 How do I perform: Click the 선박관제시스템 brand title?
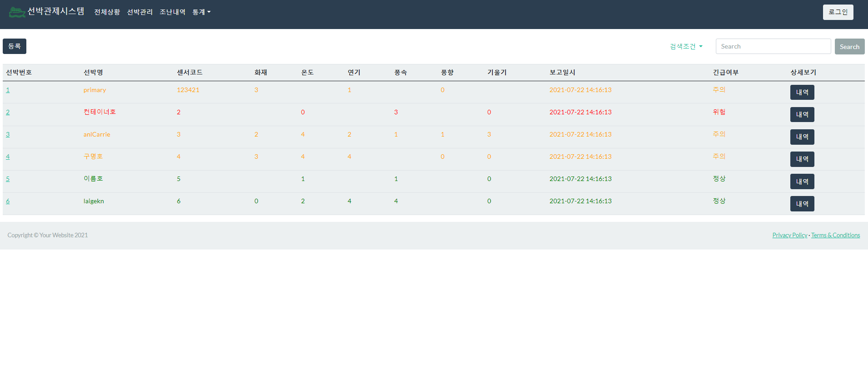(56, 11)
